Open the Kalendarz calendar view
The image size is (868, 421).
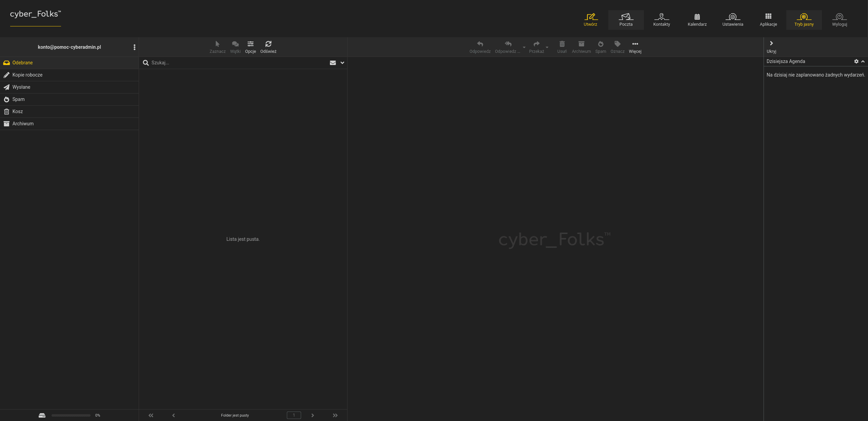point(697,20)
